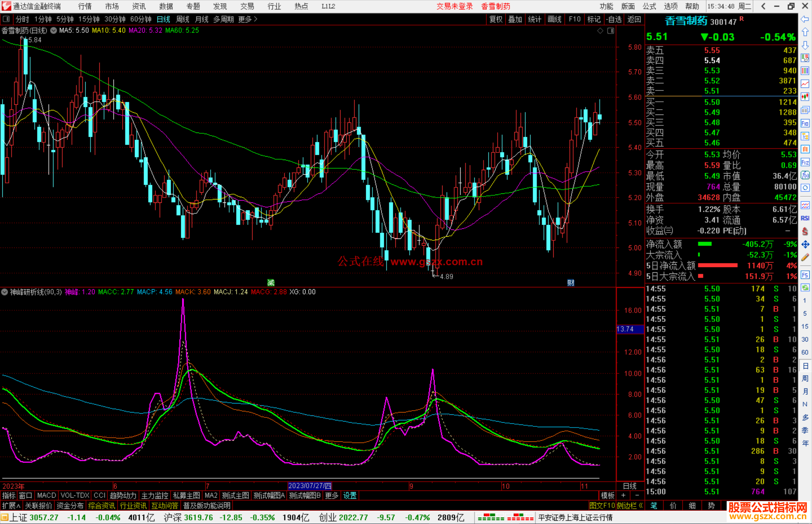Image resolution: width=812 pixels, height=524 pixels.
Task: Click the four-arrow move tool icon
Action: coord(805,245)
